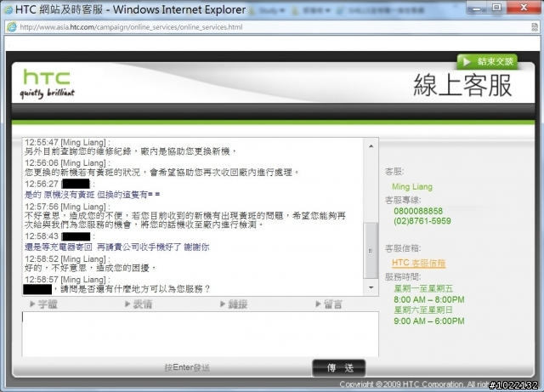Image resolution: width=544 pixels, height=392 pixels.
Task: Expand the 鏈接 link options
Action: tap(234, 304)
